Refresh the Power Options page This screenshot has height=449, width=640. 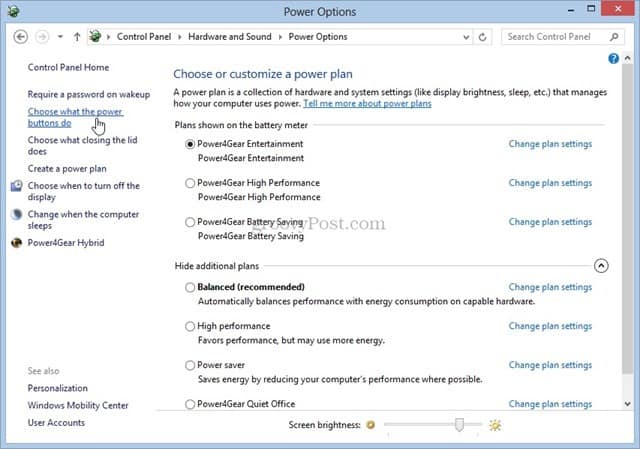pos(482,37)
